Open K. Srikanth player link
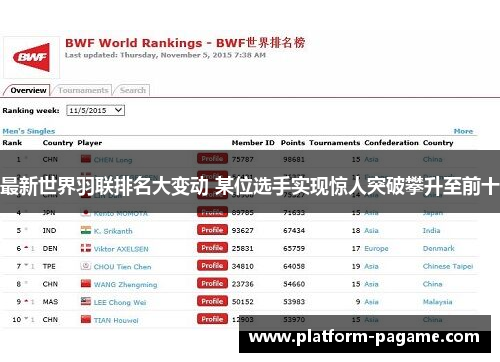Viewport: 500px width, 362px height. [x=113, y=231]
